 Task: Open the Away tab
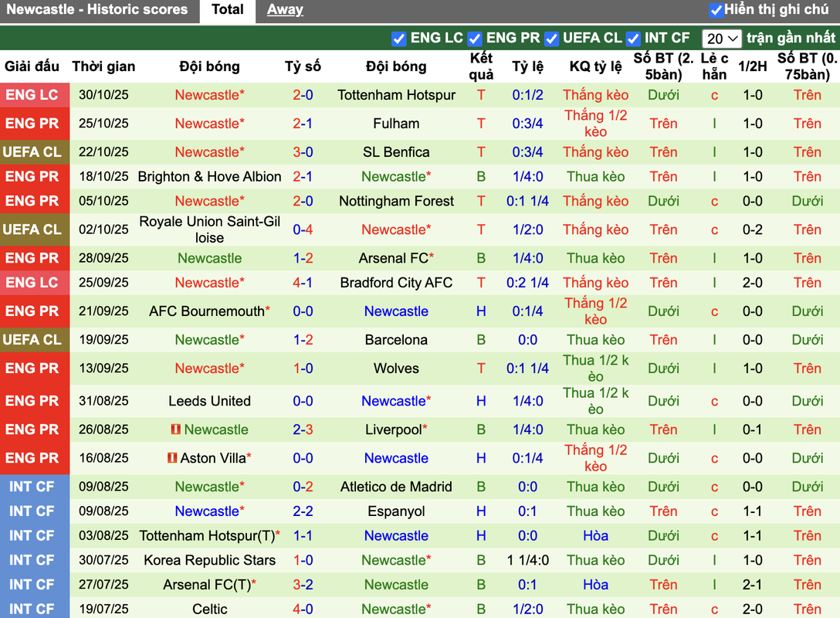pyautogui.click(x=285, y=9)
